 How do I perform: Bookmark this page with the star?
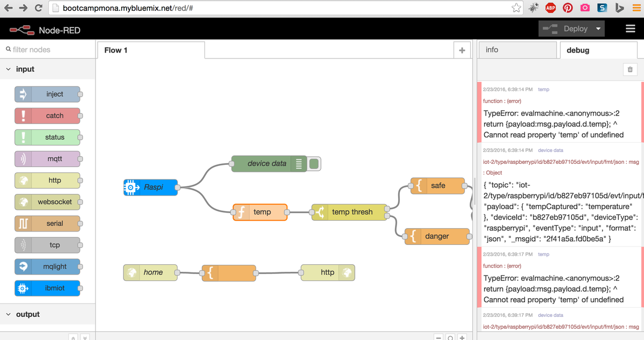(516, 8)
